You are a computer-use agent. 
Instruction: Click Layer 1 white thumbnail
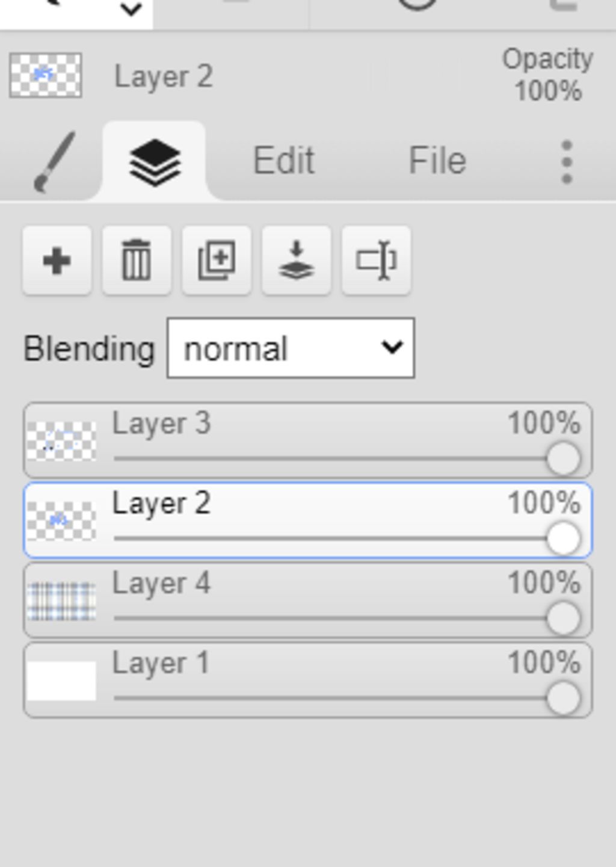61,680
